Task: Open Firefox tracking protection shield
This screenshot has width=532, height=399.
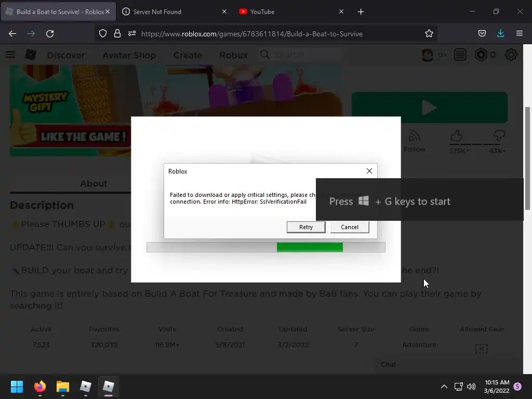Action: [x=103, y=34]
